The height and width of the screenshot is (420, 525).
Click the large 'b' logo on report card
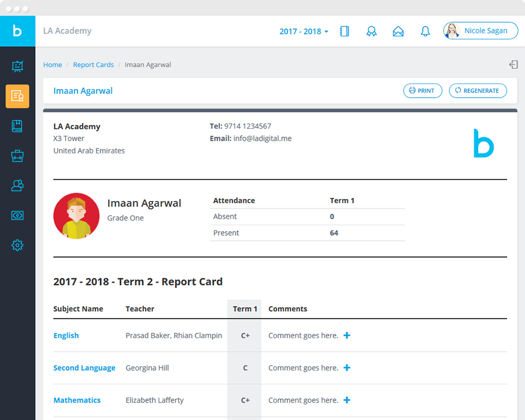point(484,143)
